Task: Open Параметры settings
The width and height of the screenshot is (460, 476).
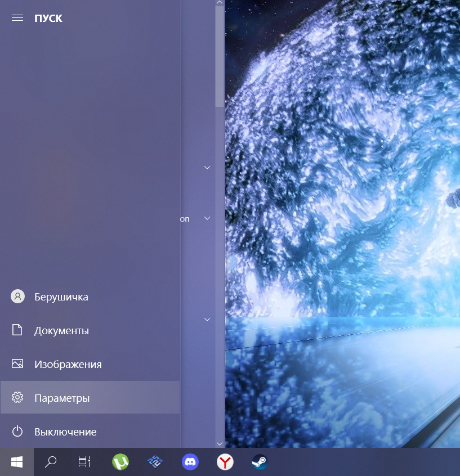Action: coord(90,398)
